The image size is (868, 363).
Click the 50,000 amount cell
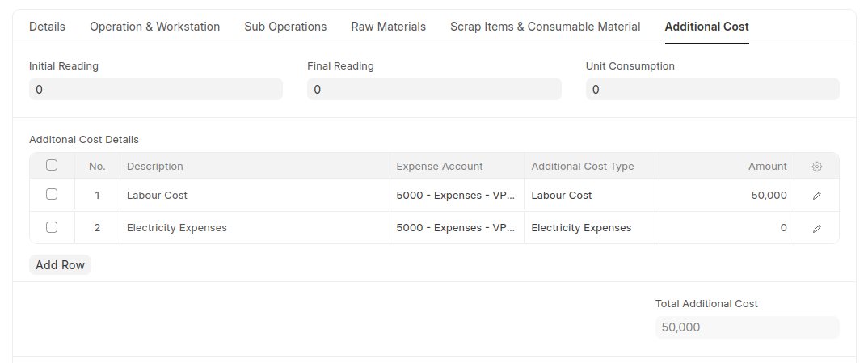pos(726,196)
